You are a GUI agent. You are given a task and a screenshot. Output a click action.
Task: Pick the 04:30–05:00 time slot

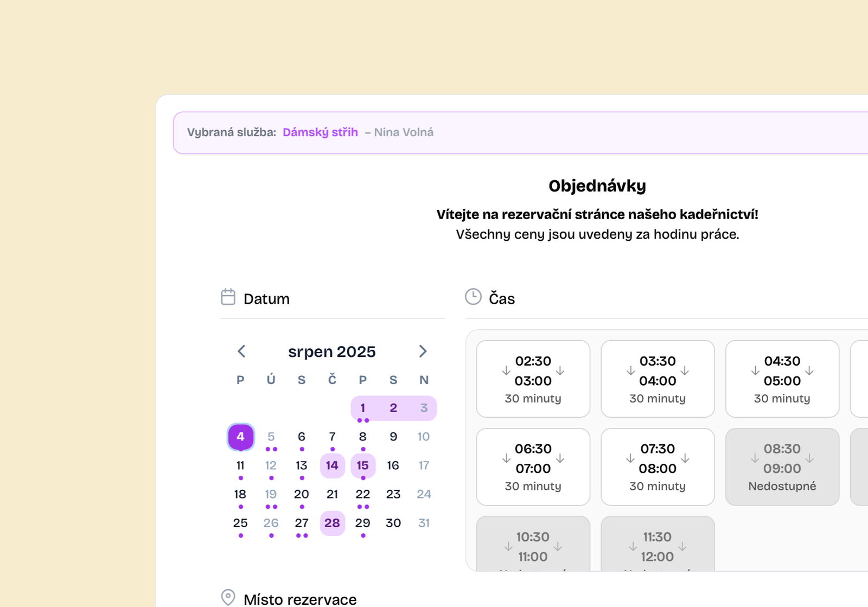782,379
